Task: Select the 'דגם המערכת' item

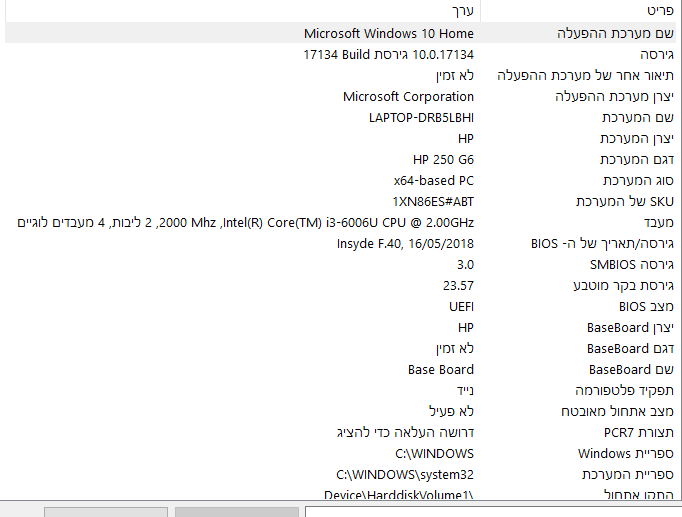Action: pyautogui.click(x=637, y=160)
